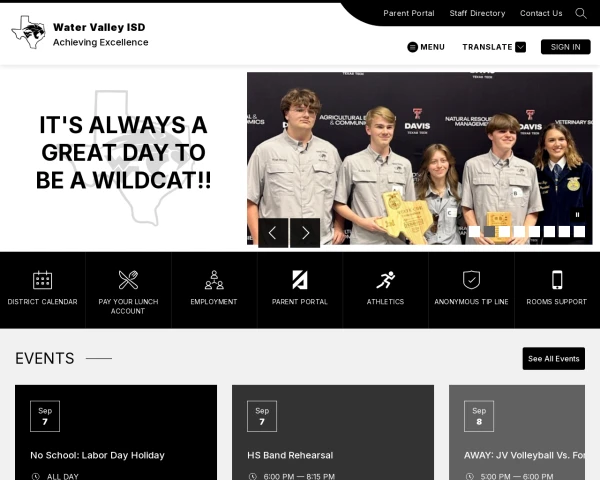Pause the slideshow
The image size is (600, 480).
click(577, 215)
